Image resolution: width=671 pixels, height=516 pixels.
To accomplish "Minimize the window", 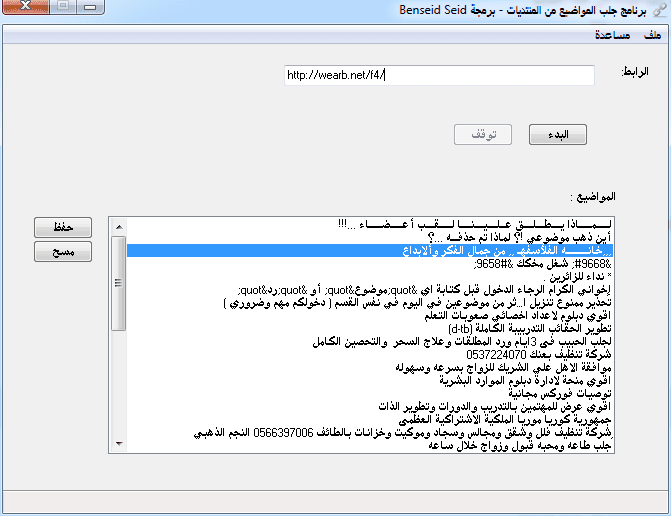I will click(x=90, y=6).
